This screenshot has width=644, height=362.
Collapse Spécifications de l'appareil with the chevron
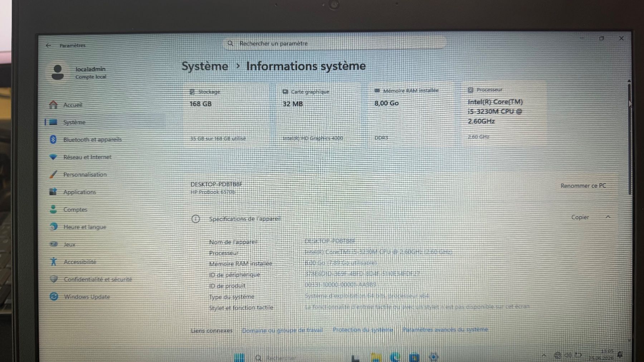coord(608,217)
